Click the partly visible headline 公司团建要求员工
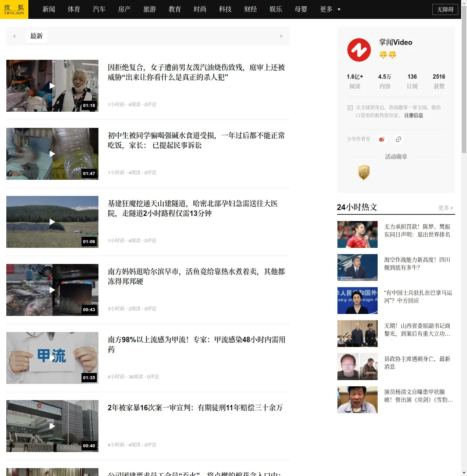The width and height of the screenshot is (467, 476). [x=195, y=473]
